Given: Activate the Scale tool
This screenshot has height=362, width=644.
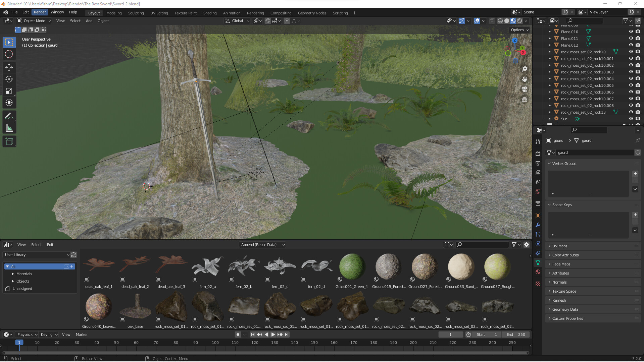Looking at the screenshot, I should [9, 91].
